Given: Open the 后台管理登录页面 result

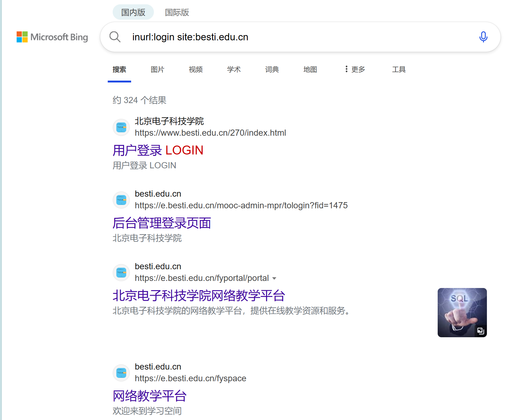Looking at the screenshot, I should [x=162, y=223].
